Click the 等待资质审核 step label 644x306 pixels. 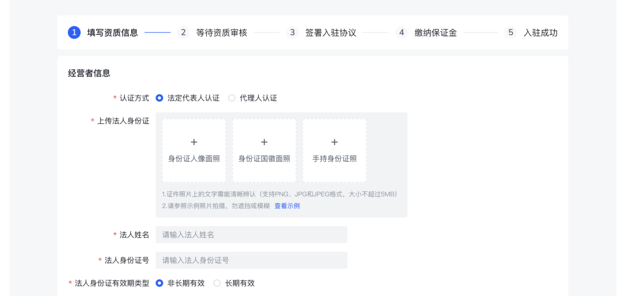coord(221,33)
